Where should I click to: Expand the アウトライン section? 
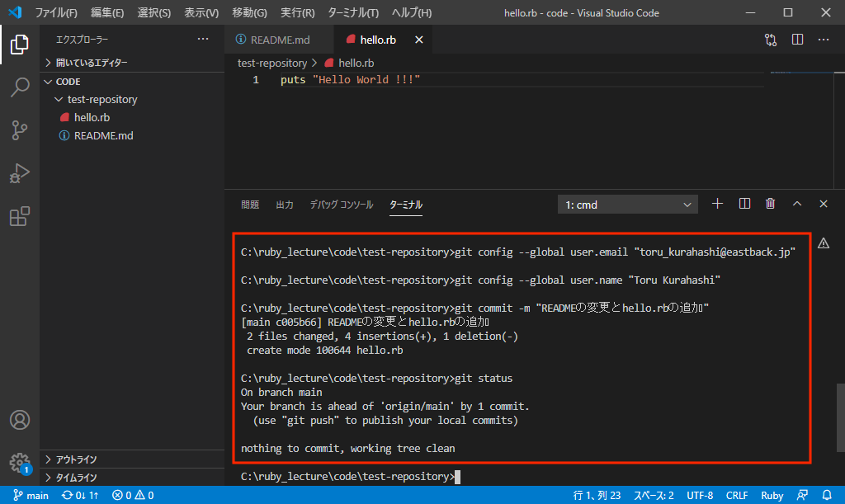(76, 459)
